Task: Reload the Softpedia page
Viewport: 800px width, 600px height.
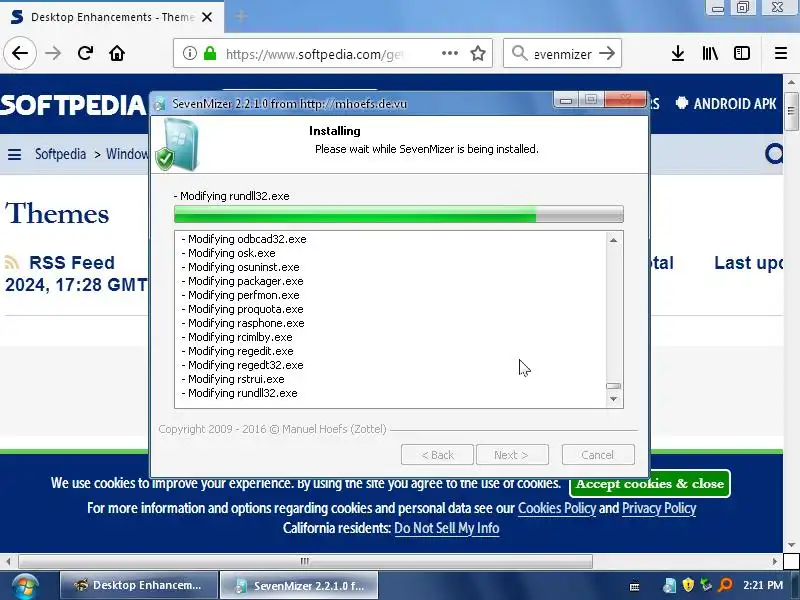Action: (x=85, y=53)
